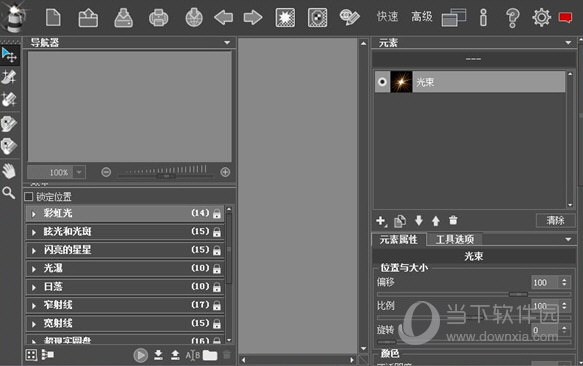The image size is (583, 366).
Task: Click the tree list view icon
Action: 48,355
